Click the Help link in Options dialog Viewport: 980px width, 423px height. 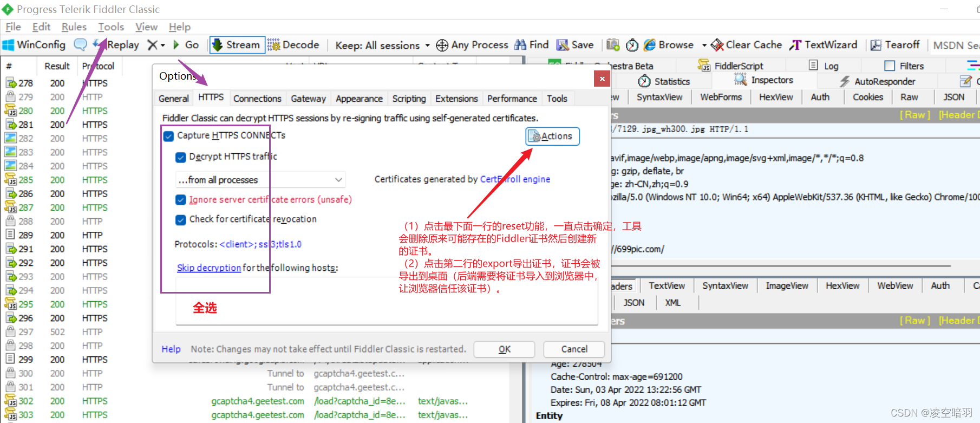click(171, 349)
